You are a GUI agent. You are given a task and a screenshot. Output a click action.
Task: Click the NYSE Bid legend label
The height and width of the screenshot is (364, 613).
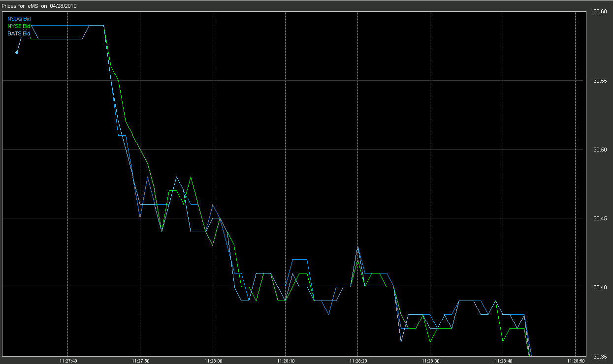(19, 26)
